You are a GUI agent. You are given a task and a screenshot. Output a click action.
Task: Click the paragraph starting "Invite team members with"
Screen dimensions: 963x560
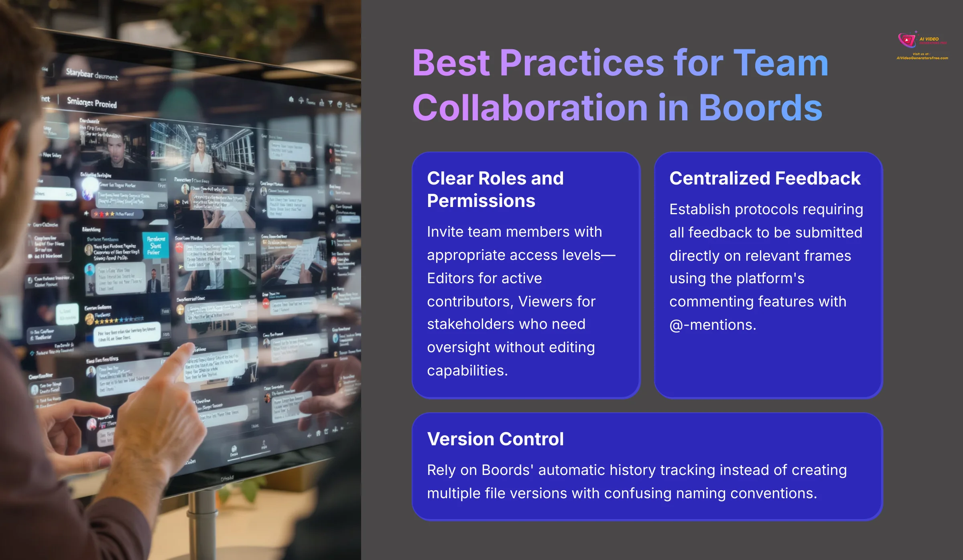pyautogui.click(x=521, y=301)
